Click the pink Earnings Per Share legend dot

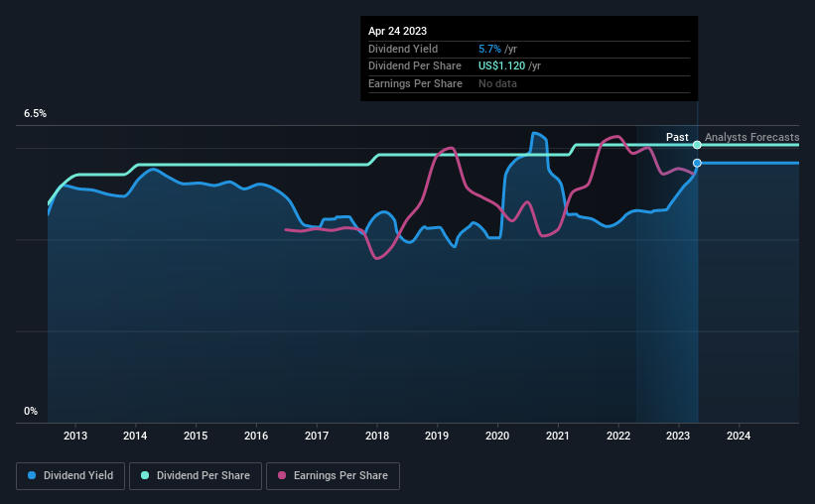pyautogui.click(x=282, y=475)
